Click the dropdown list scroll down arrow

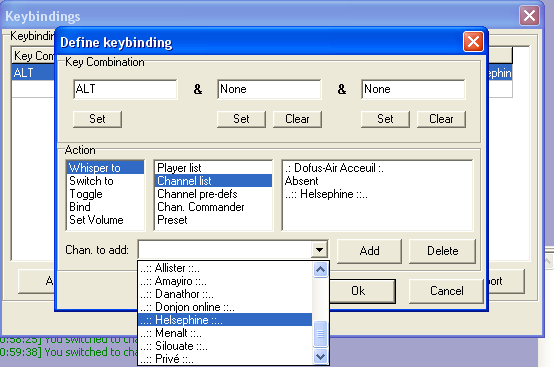pyautogui.click(x=320, y=356)
